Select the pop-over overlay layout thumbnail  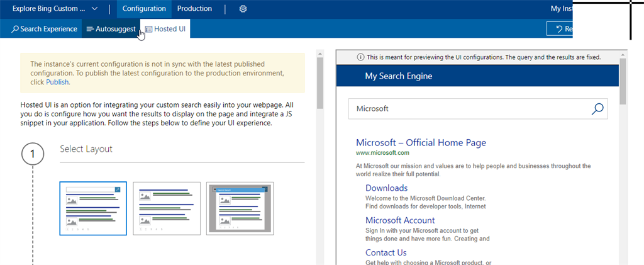tap(240, 208)
